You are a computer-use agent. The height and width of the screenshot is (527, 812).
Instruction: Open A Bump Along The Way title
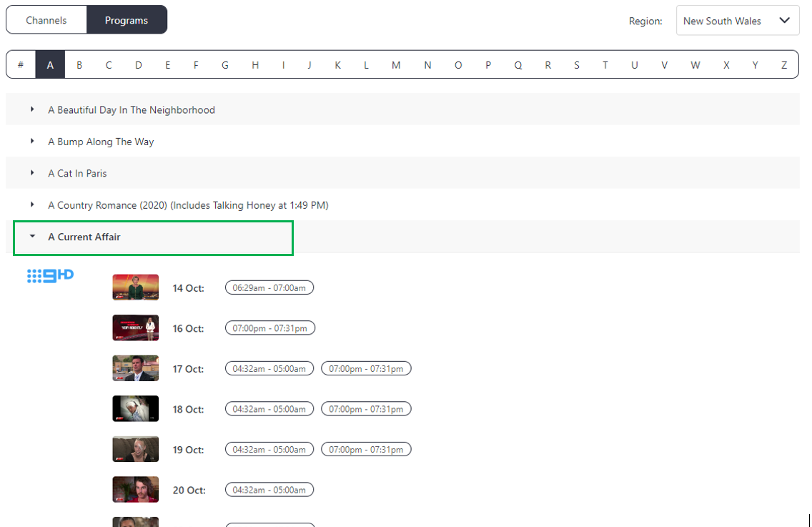click(x=101, y=142)
